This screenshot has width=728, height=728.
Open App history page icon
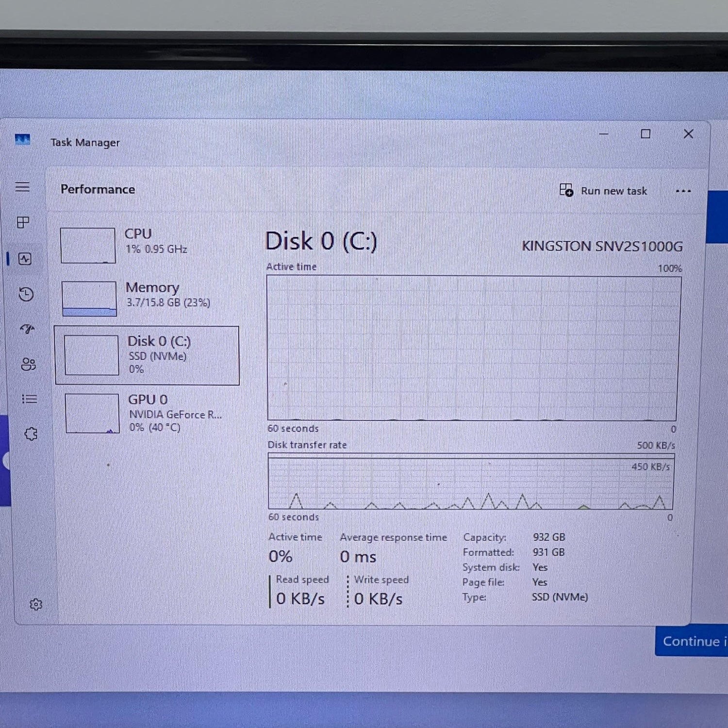click(26, 294)
